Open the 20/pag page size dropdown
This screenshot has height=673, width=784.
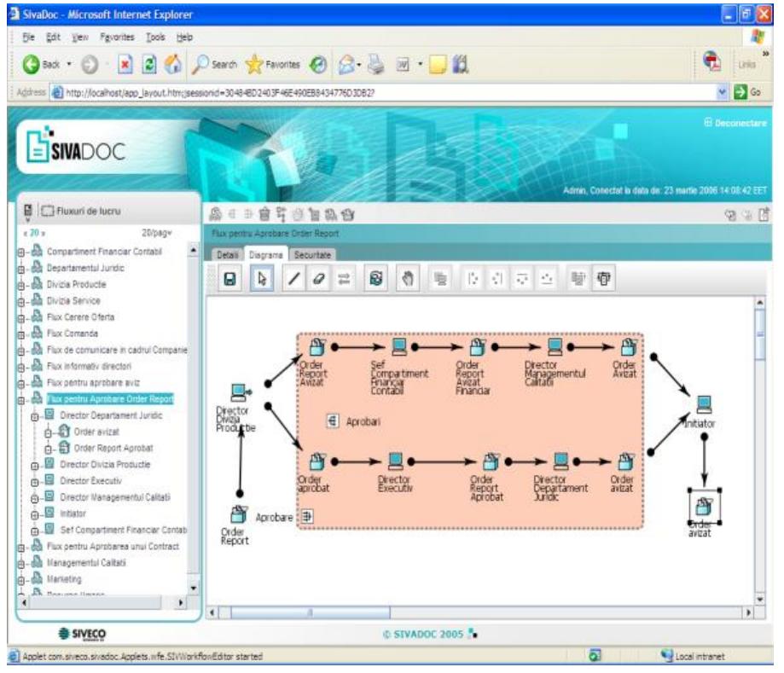click(157, 233)
